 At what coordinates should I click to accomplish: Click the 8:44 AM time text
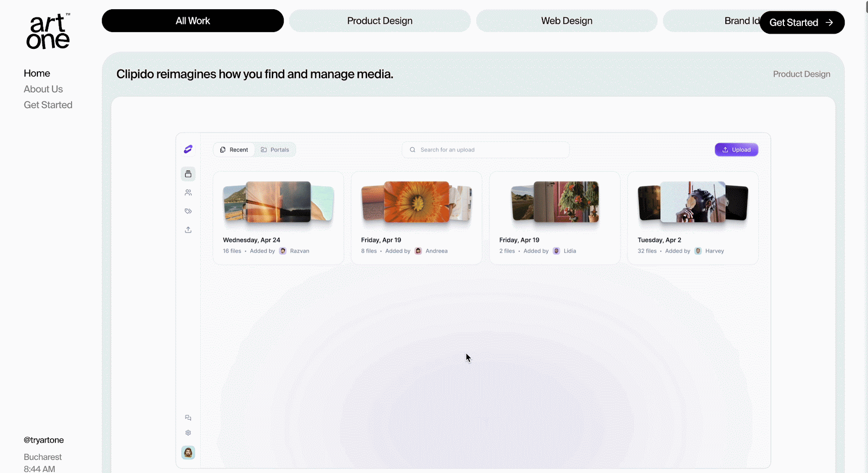40,469
